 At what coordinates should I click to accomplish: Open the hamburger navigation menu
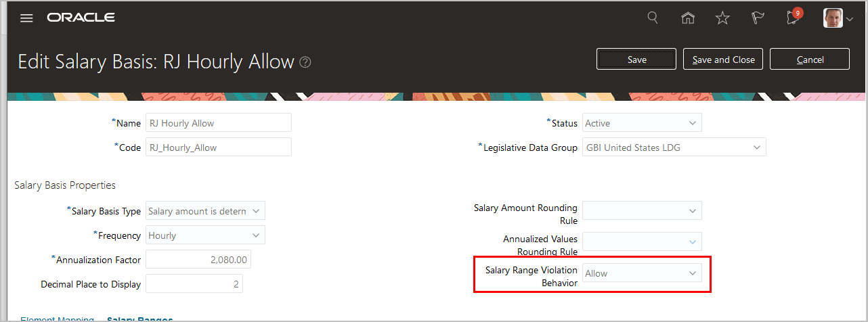(26, 18)
